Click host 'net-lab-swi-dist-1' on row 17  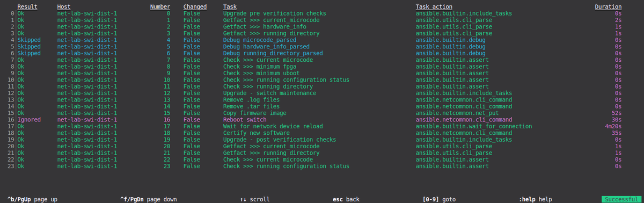point(86,126)
